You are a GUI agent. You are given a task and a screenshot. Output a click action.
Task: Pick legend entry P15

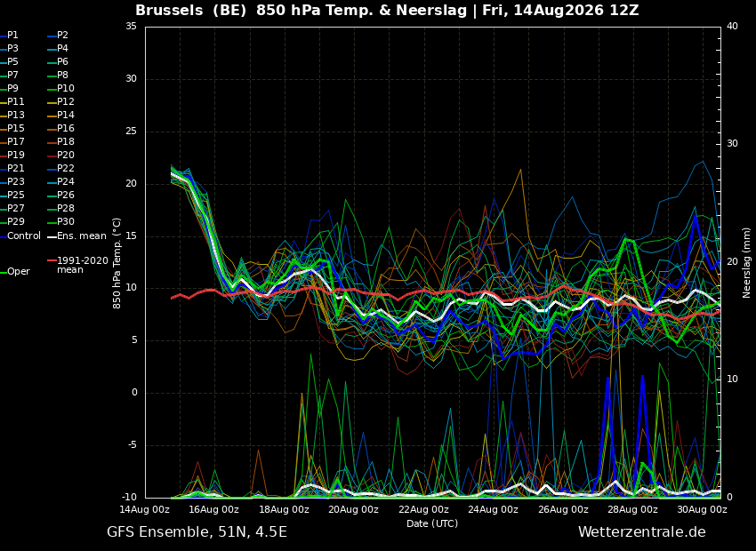pyautogui.click(x=12, y=129)
